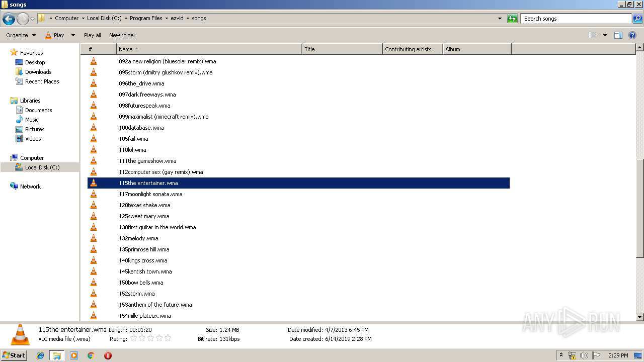The width and height of the screenshot is (644, 362).
Task: Click the red Opera icon in taskbar
Action: pos(108,355)
